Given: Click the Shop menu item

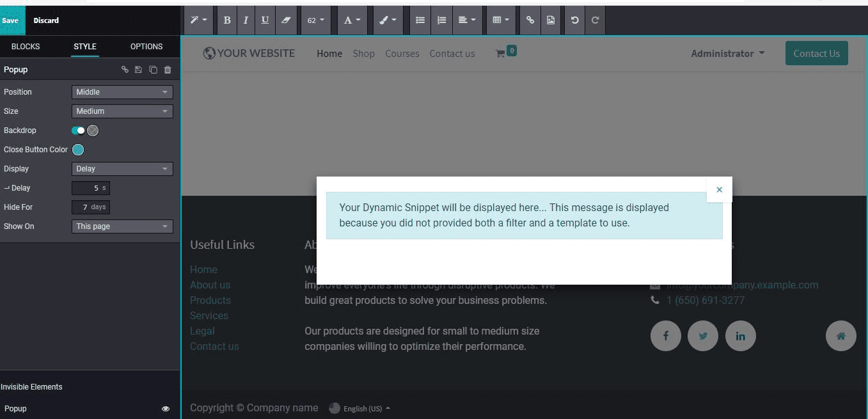Looking at the screenshot, I should click(x=364, y=54).
